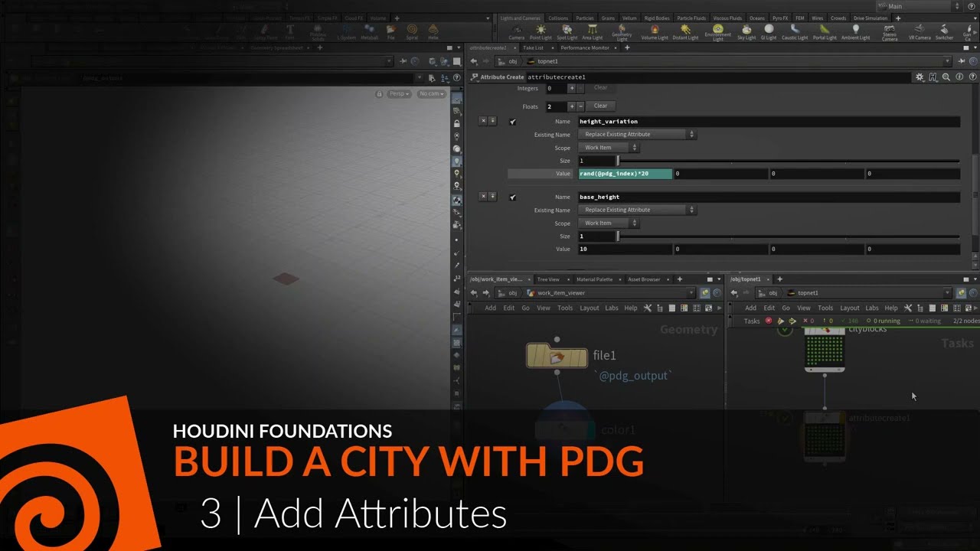Select the Sky Light shelf tool
980x551 pixels.
[x=746, y=31]
